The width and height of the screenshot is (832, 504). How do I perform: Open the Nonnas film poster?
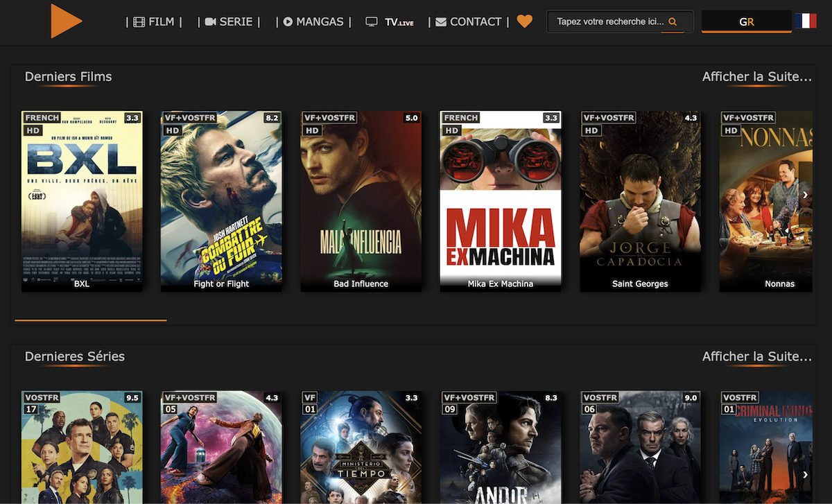click(765, 202)
